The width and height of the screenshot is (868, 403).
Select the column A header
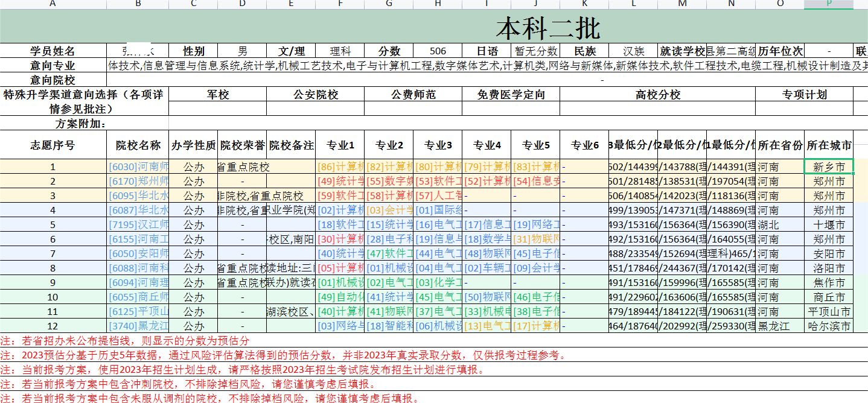(x=52, y=5)
